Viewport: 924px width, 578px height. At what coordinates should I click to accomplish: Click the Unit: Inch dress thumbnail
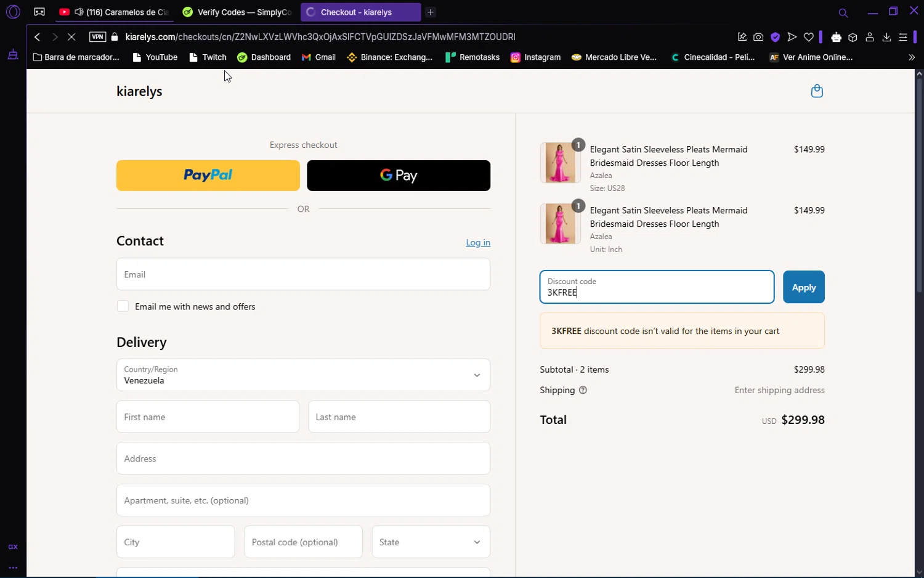coord(560,224)
